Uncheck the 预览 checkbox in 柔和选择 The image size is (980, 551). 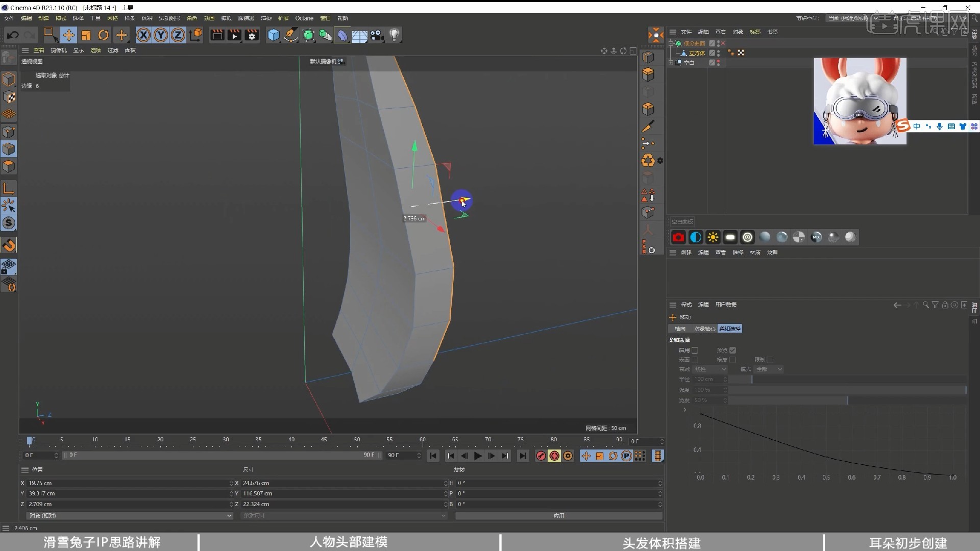click(733, 350)
